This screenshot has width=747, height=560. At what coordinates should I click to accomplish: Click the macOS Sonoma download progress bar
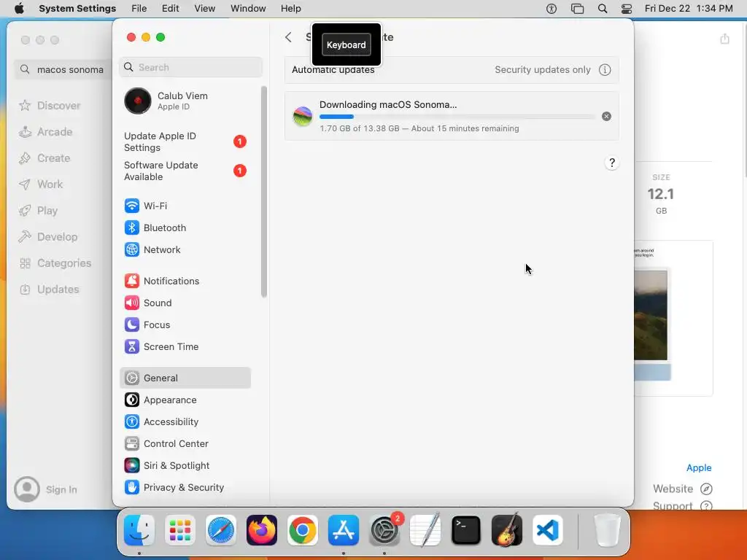coord(457,117)
